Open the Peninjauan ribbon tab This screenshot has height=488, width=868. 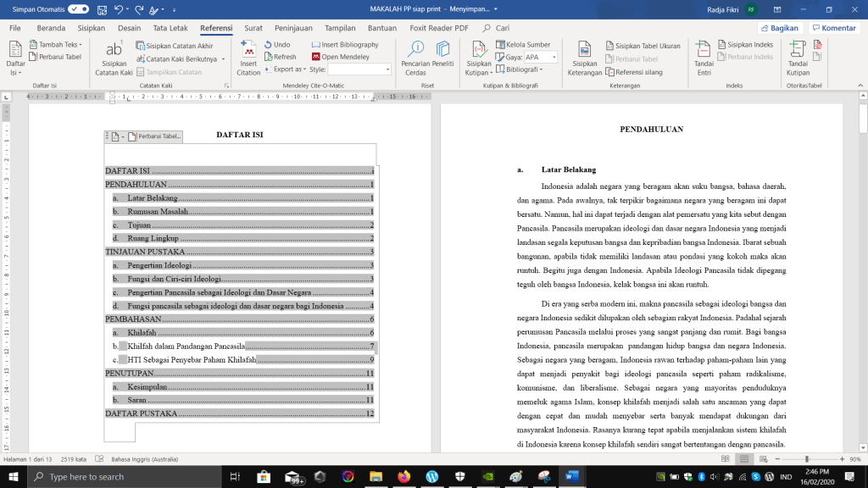click(293, 28)
